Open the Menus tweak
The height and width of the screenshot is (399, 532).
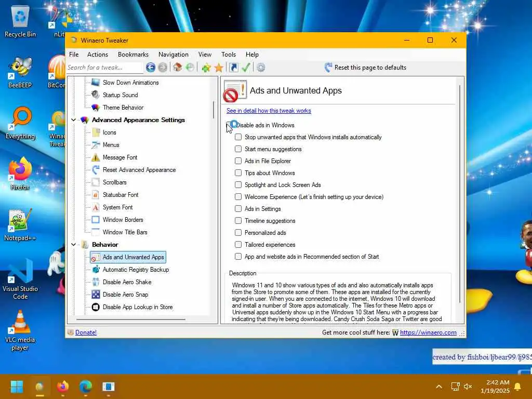111,145
